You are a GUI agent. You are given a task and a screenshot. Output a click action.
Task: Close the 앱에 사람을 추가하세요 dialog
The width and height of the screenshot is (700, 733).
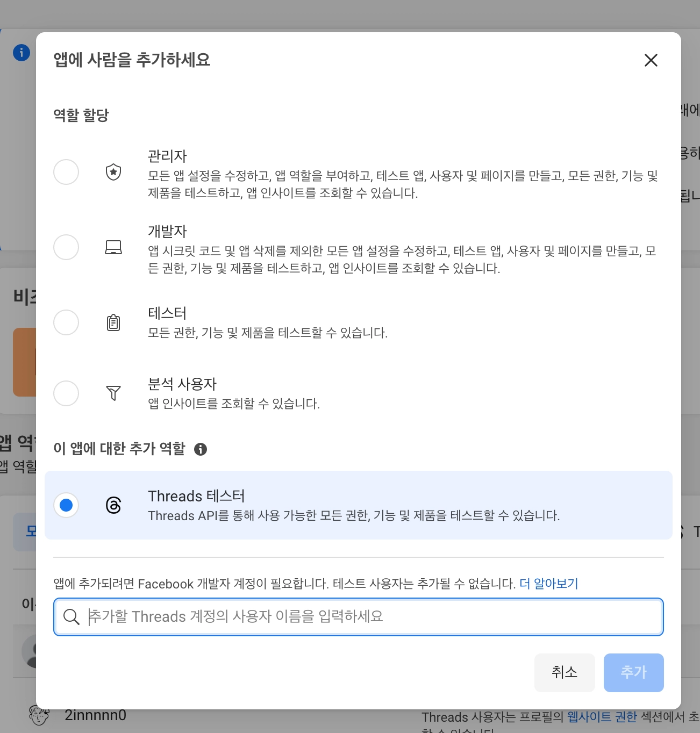point(651,60)
